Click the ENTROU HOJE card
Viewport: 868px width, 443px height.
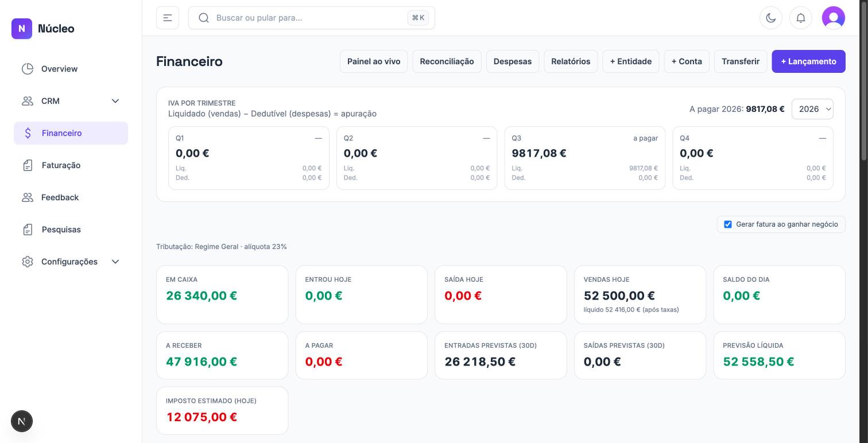coord(361,294)
